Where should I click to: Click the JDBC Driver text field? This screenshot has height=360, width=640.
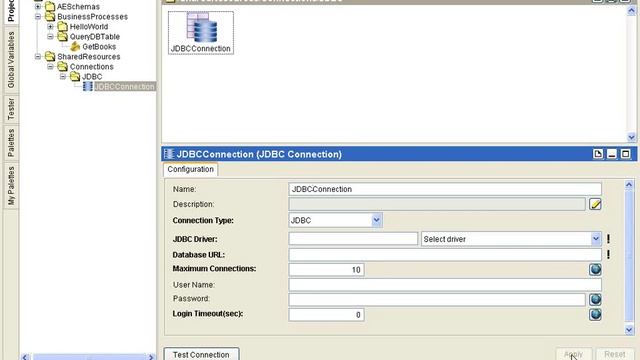353,239
